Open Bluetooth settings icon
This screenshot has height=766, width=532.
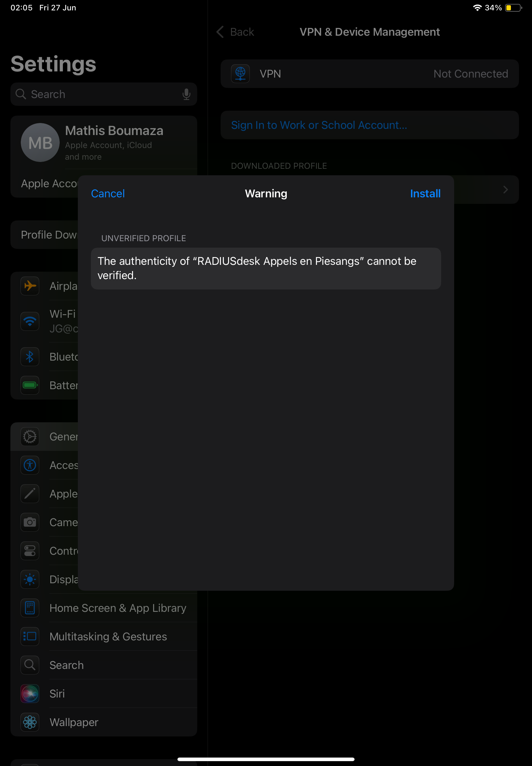pos(30,356)
